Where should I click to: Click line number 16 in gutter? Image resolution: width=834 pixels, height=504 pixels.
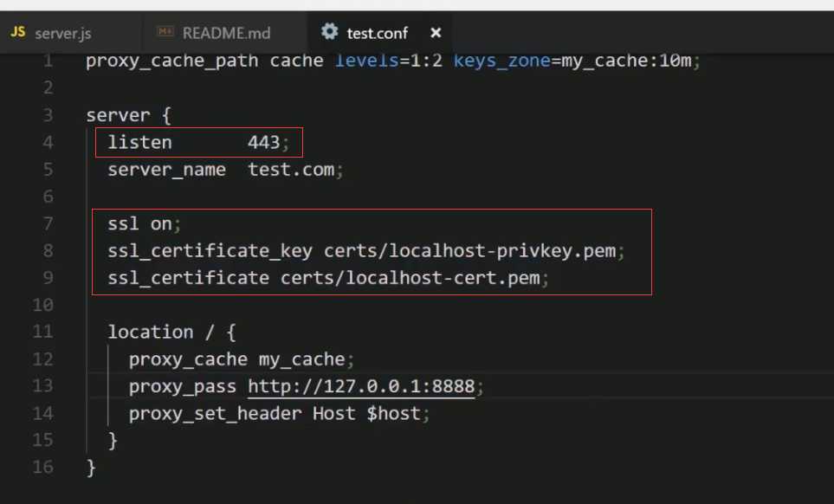pyautogui.click(x=42, y=467)
